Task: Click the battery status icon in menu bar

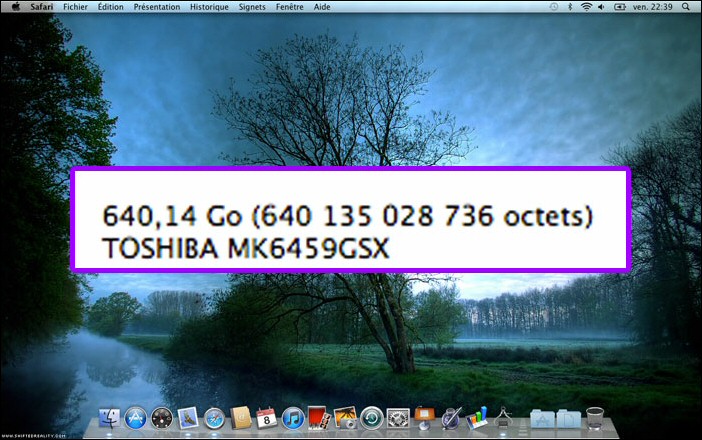Action: [x=620, y=7]
